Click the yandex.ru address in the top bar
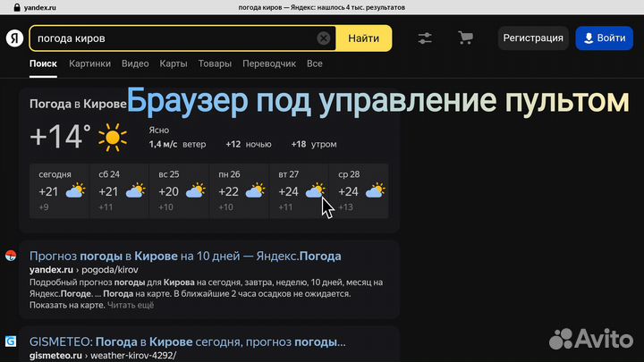 click(x=40, y=7)
